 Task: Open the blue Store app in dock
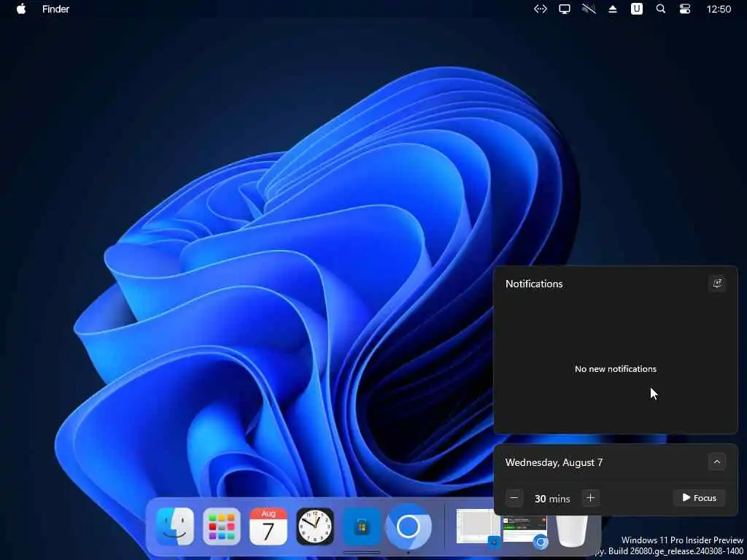point(362,526)
